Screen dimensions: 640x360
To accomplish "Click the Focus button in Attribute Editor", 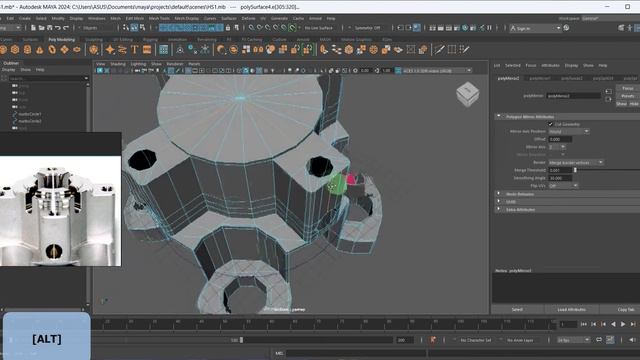I will [628, 88].
